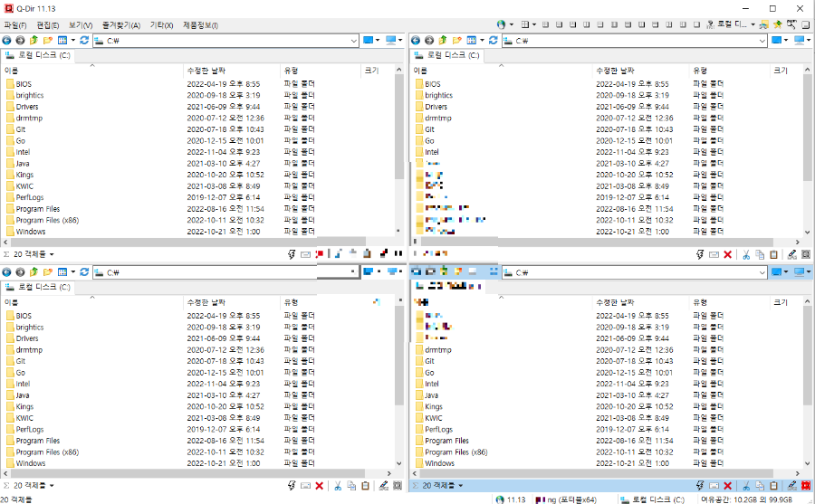This screenshot has height=504, width=815.
Task: Open the 편집(E) menu
Action: (48, 25)
